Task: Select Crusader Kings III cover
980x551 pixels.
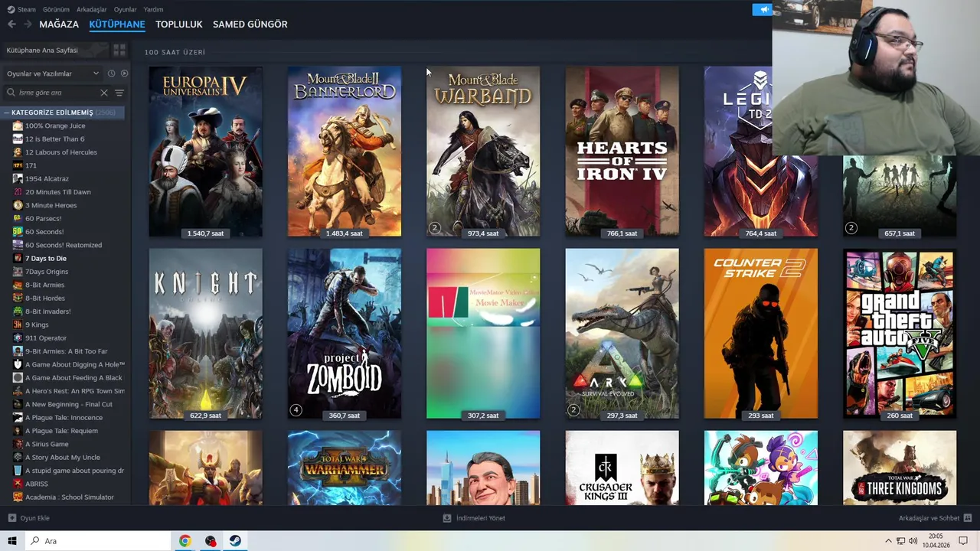Action: point(622,468)
